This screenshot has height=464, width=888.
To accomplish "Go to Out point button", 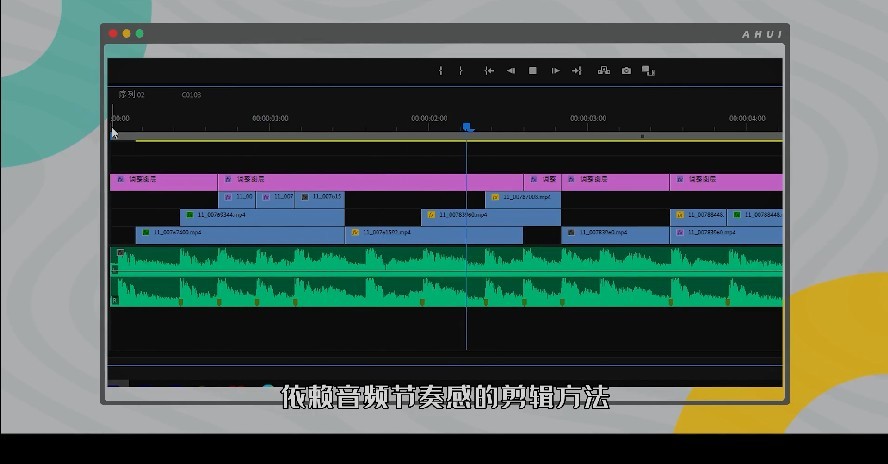I will click(577, 71).
